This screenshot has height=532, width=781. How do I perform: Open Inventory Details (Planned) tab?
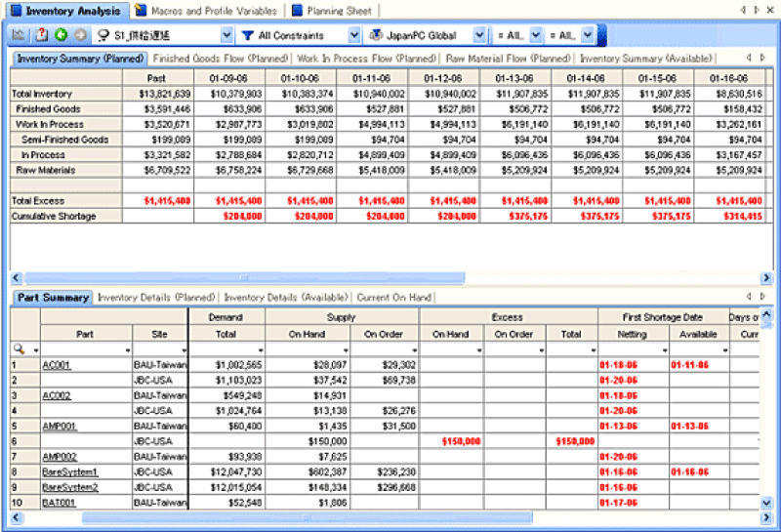(x=156, y=298)
